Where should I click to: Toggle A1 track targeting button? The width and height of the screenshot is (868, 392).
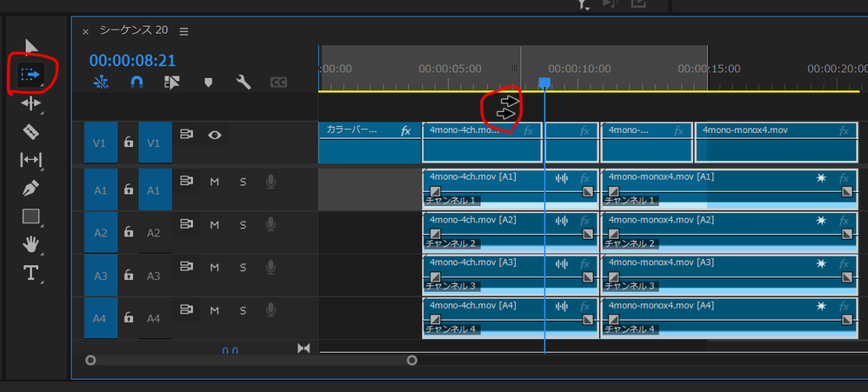pyautogui.click(x=155, y=189)
